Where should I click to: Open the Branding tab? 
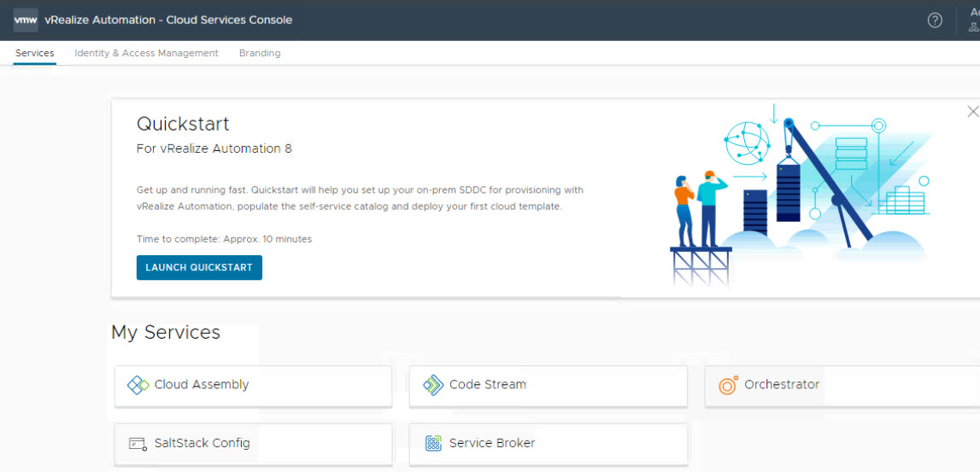coord(260,53)
